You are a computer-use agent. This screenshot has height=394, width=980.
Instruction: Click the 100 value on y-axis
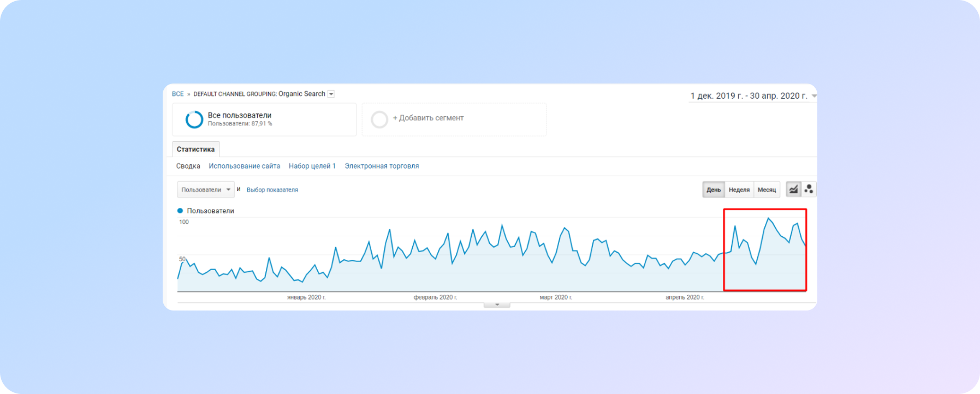tap(184, 222)
